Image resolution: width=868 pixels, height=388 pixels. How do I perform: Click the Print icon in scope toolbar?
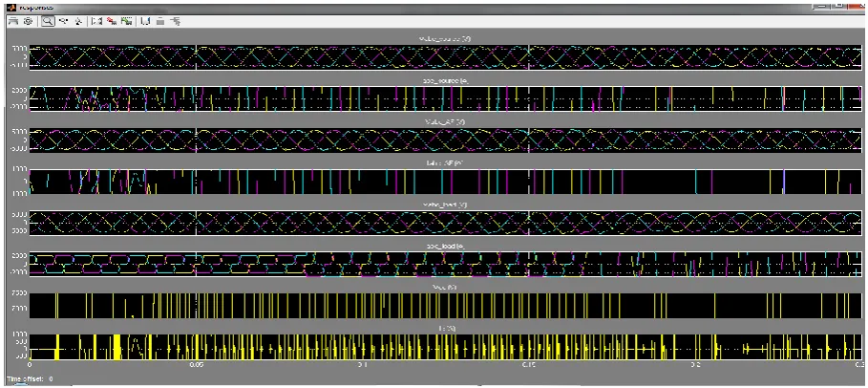pos(12,21)
